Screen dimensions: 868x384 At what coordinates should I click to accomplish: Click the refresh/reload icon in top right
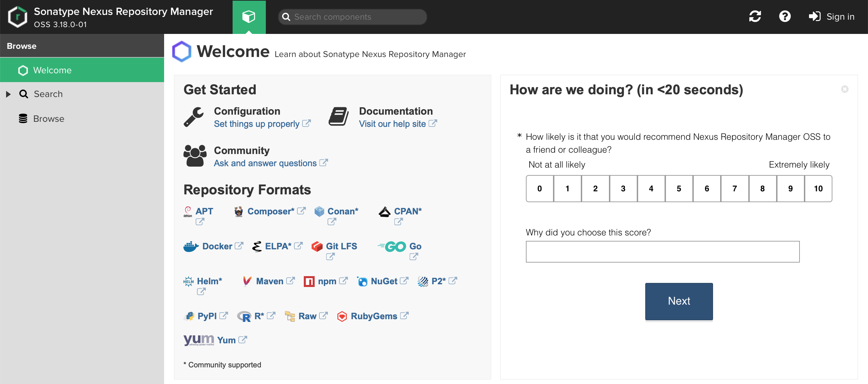[754, 17]
